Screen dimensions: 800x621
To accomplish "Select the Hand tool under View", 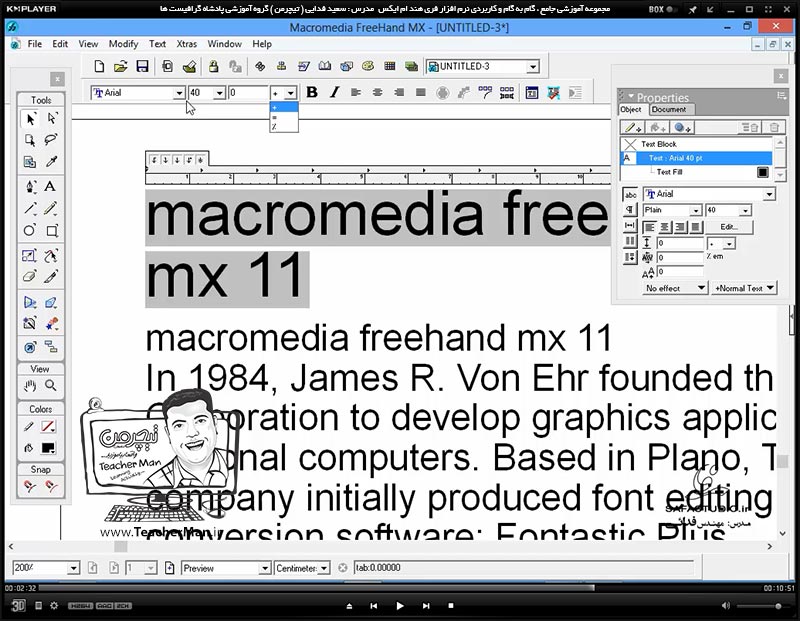I will (30, 386).
